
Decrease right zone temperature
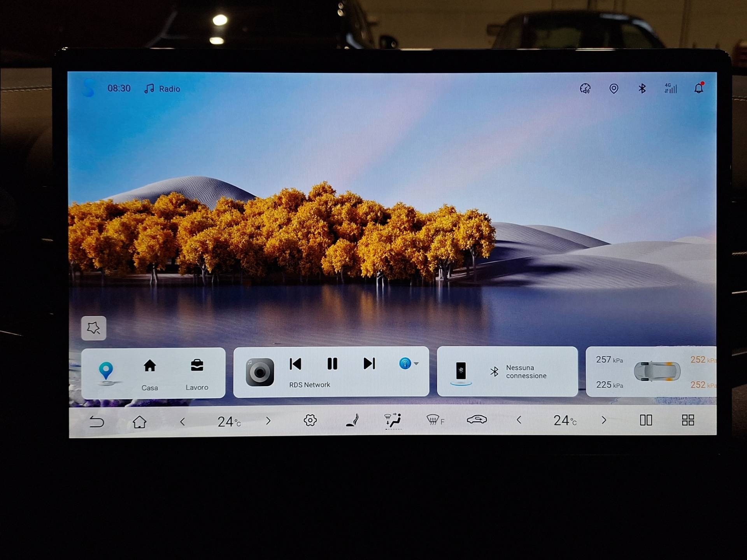[x=519, y=420]
